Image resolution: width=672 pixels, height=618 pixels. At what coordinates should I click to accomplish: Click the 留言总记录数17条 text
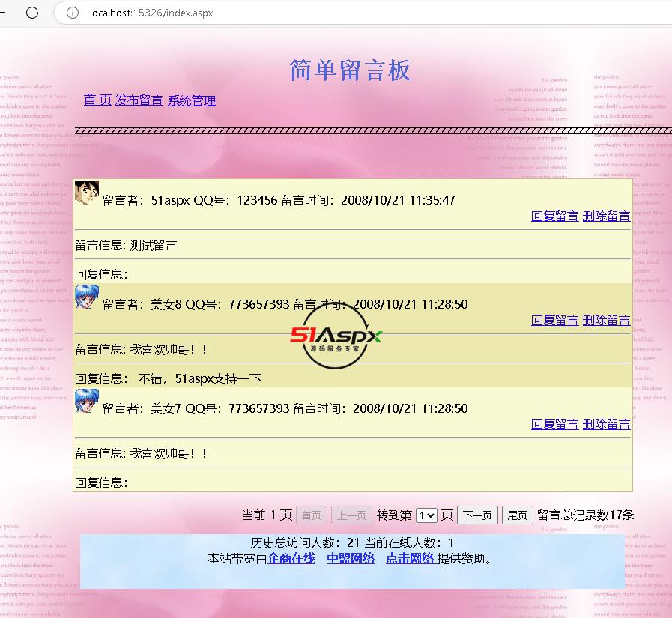(x=585, y=515)
